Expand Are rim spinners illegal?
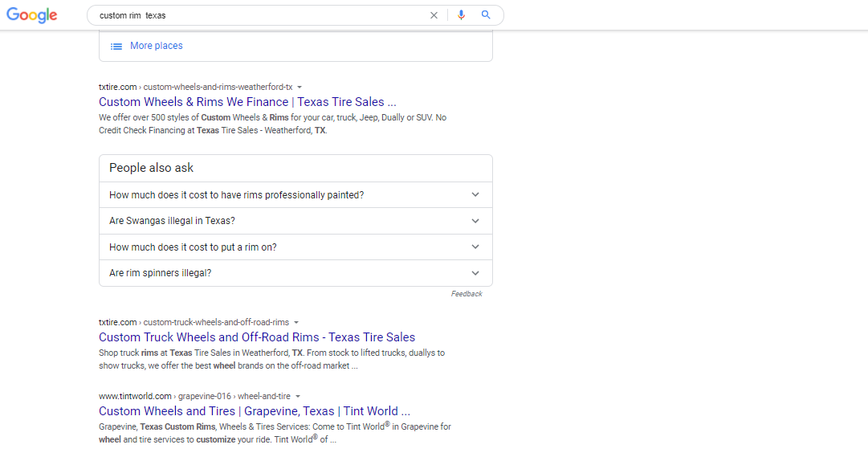868x457 pixels. [x=295, y=273]
